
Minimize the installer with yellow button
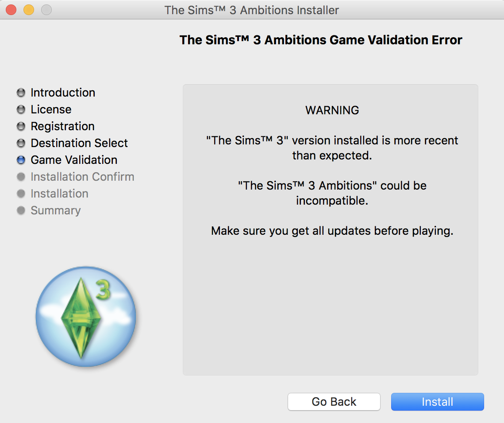[29, 9]
